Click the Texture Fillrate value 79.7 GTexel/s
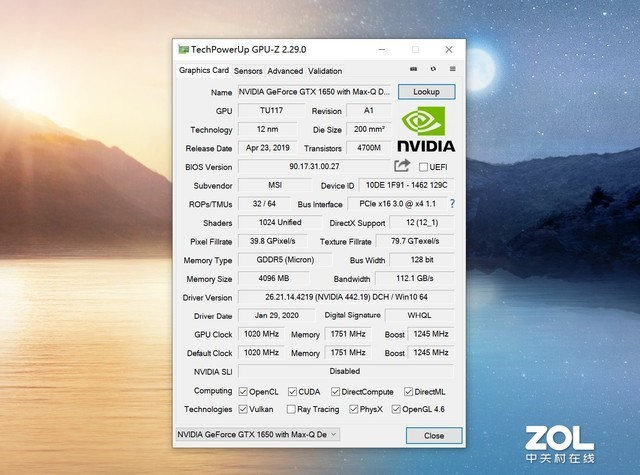The image size is (640, 475). pos(415,241)
